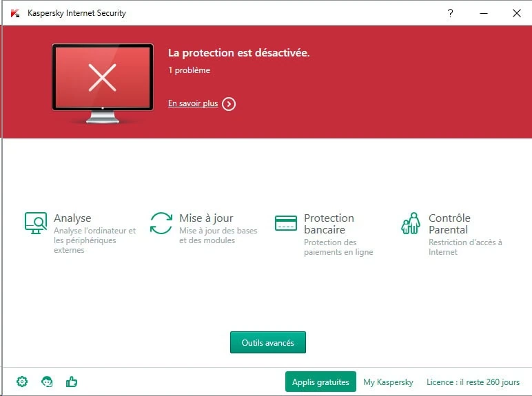This screenshot has width=532, height=396.
Task: Click the Mise à jour refresh arrows icon
Action: pyautogui.click(x=161, y=223)
